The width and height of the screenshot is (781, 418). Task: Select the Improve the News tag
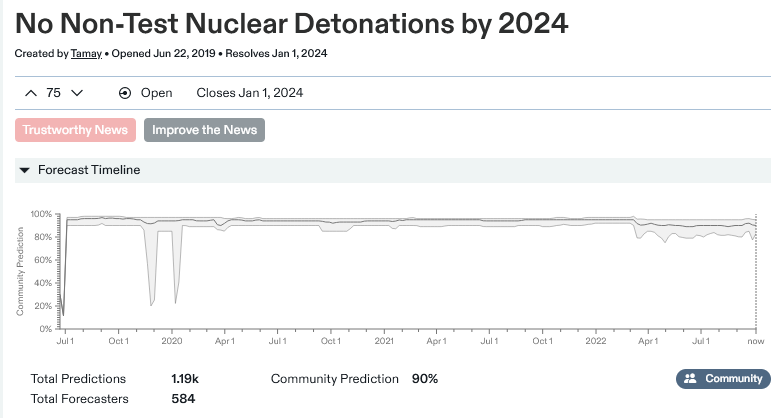204,130
